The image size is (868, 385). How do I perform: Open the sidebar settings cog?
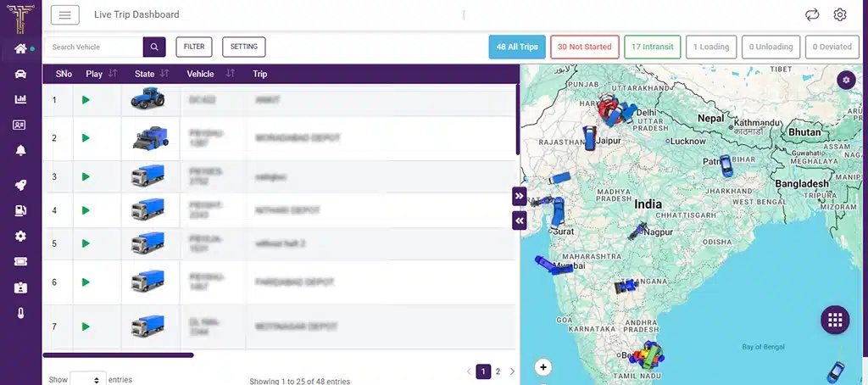click(x=20, y=236)
